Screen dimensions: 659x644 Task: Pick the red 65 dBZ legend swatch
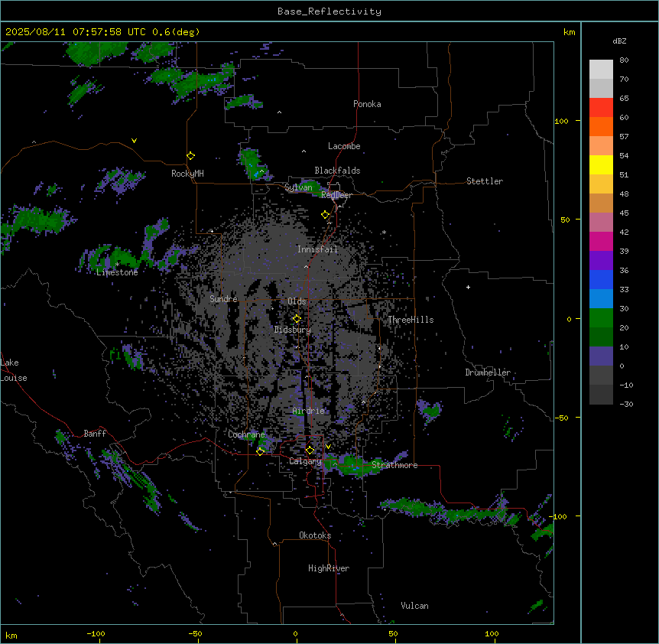601,108
